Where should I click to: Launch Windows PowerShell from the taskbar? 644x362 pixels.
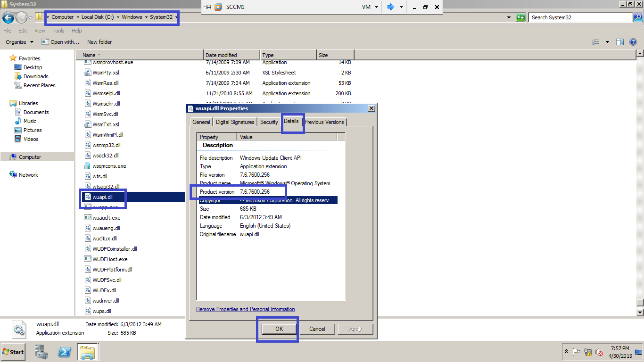coord(65,352)
